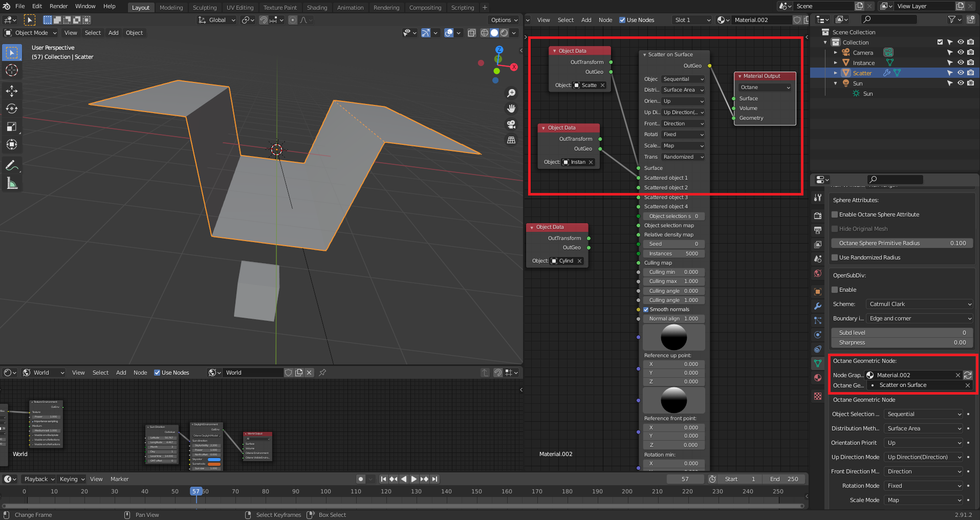Open the Slot 1 material slot dropdown

tap(692, 20)
